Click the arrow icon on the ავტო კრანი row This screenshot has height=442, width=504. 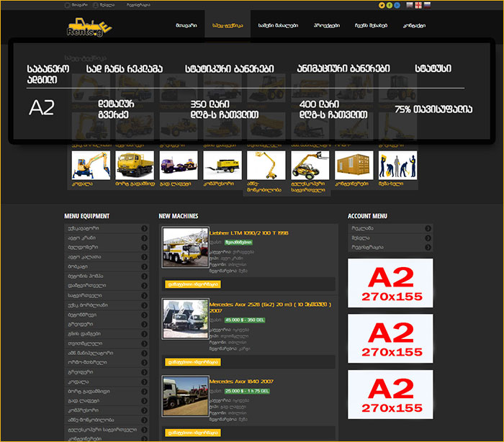tap(144, 238)
